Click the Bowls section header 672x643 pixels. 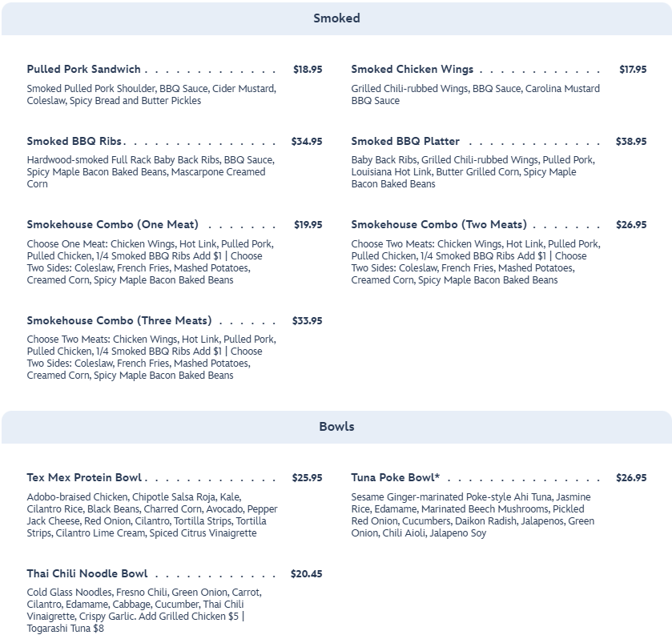(336, 427)
